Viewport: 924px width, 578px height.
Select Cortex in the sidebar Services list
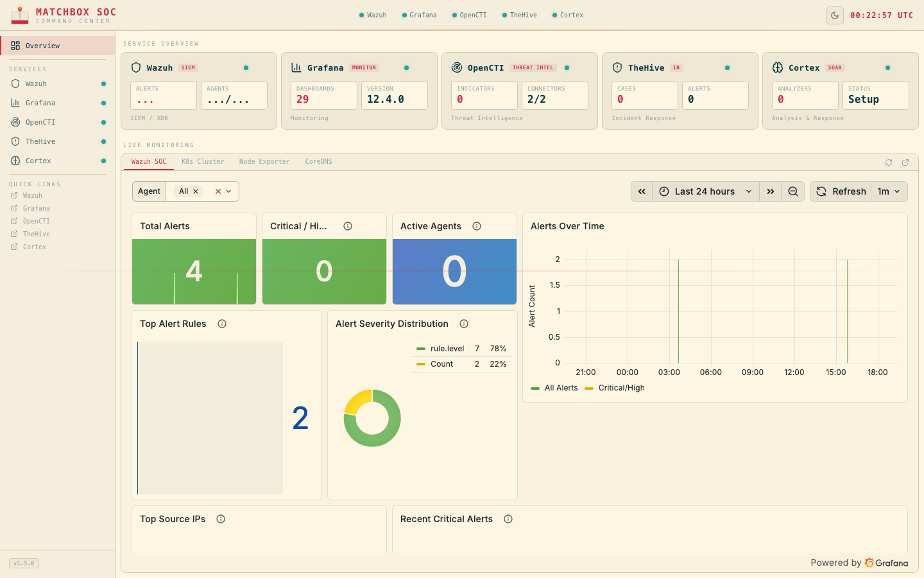(x=58, y=161)
